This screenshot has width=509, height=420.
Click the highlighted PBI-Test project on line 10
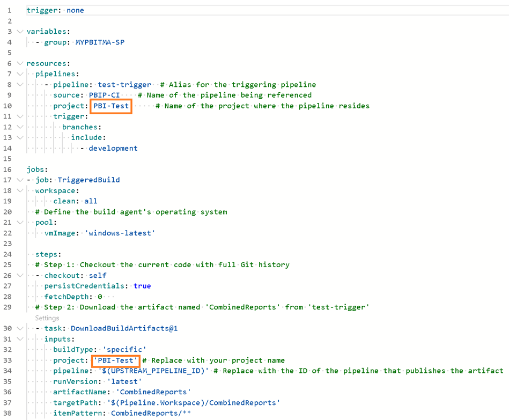[x=111, y=106]
